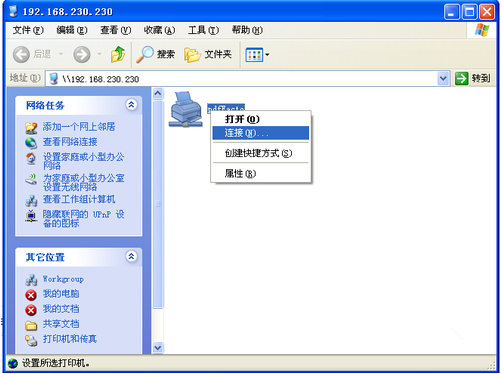Viewport: 501px width, 374px height.
Task: Click the Printers and Faxes icon
Action: tap(31, 340)
